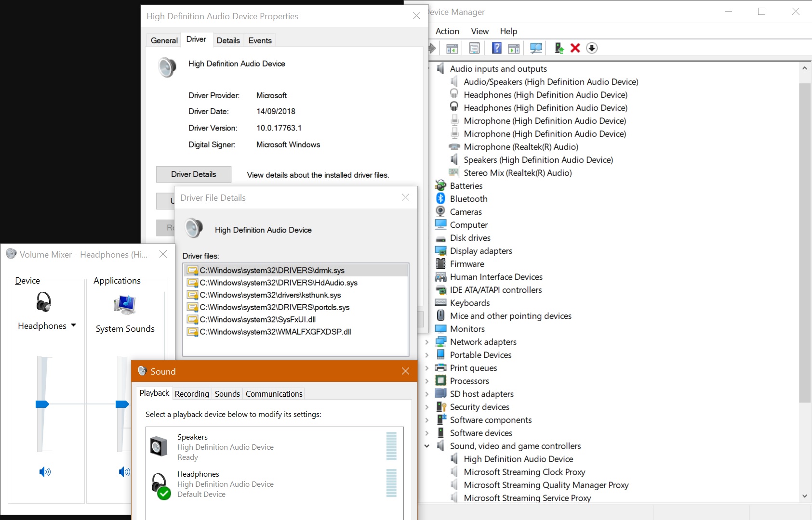Click the blue Help question-mark toolbar icon
The image size is (812, 520).
(x=497, y=48)
